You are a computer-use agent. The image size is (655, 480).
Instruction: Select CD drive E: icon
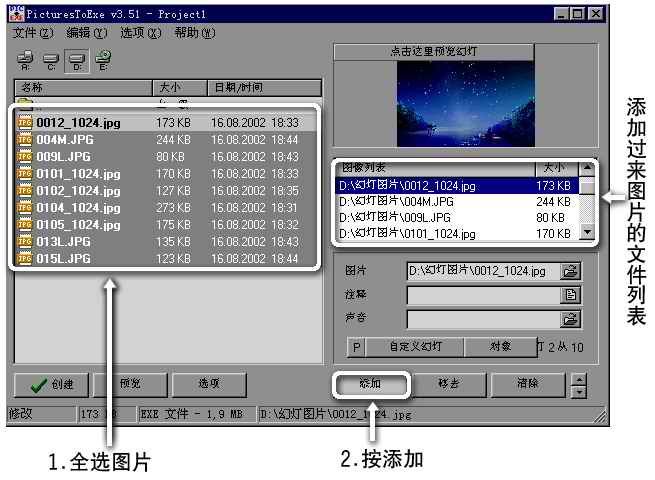pyautogui.click(x=103, y=61)
